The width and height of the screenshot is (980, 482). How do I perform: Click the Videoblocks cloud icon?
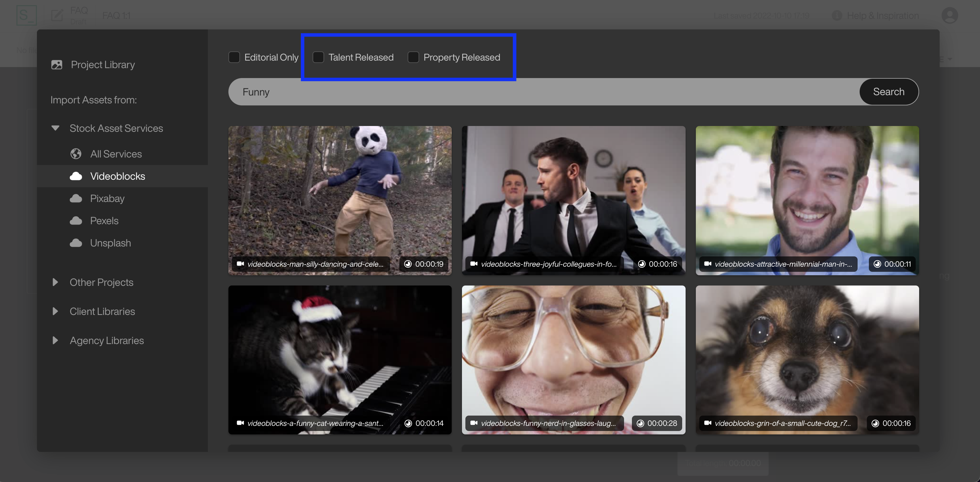[76, 176]
